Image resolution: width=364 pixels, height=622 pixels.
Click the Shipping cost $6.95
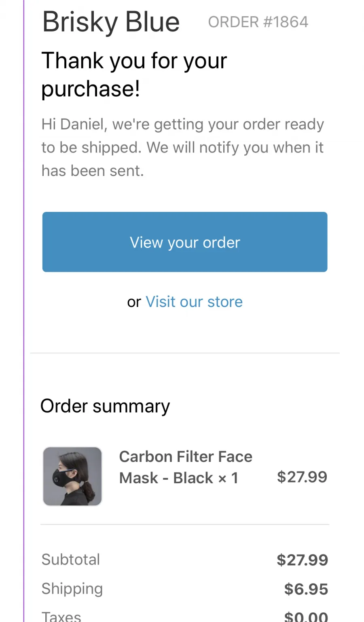tap(306, 589)
